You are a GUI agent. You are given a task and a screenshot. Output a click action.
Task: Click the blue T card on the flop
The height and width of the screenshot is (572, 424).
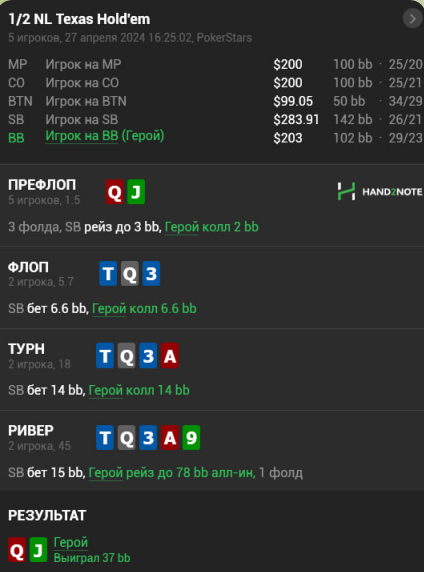coord(108,273)
